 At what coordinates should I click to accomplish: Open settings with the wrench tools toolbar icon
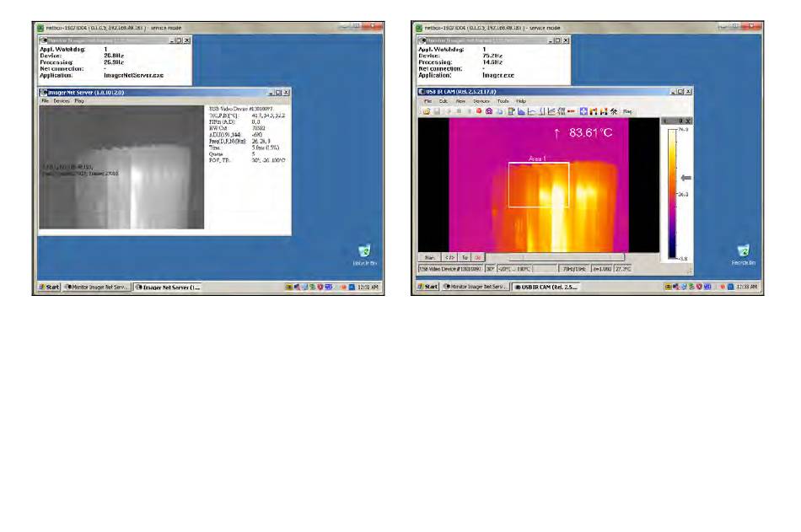click(x=614, y=111)
